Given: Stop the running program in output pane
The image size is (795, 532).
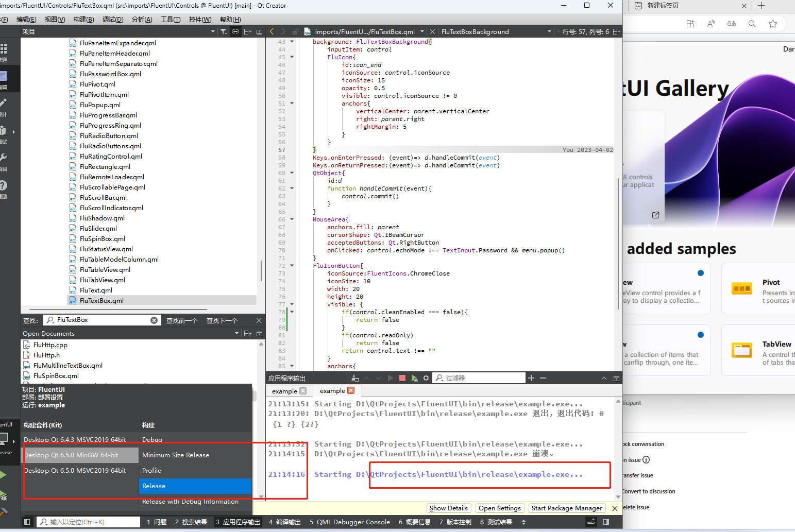Looking at the screenshot, I should click(x=402, y=378).
